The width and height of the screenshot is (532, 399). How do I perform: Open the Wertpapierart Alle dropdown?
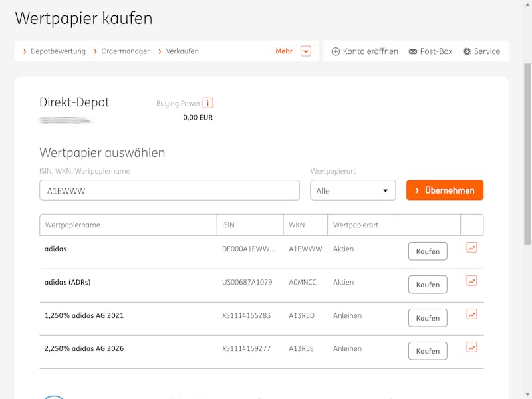[x=353, y=190]
